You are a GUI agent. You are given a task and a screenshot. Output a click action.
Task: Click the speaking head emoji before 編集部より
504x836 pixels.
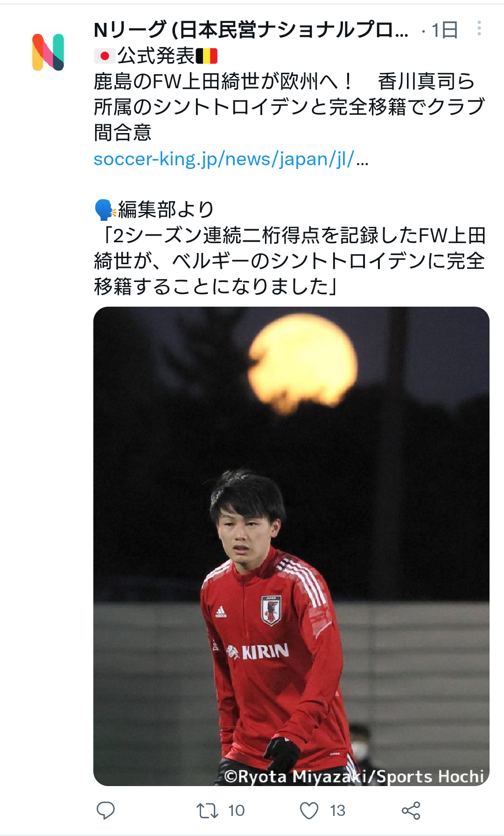pyautogui.click(x=105, y=209)
